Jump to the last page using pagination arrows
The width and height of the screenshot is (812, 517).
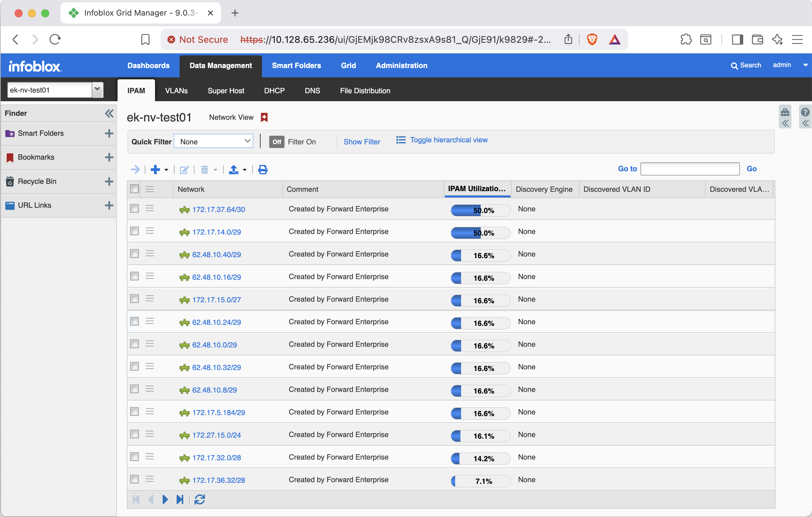pos(180,499)
